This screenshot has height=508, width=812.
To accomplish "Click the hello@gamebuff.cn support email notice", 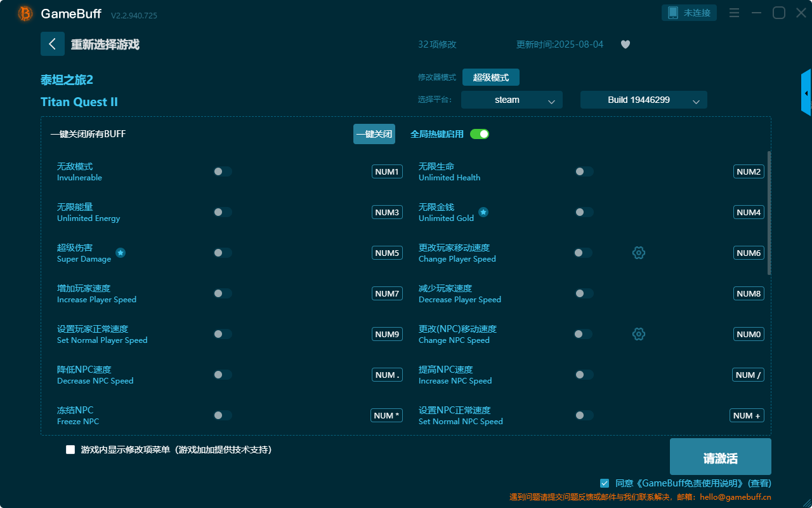I will pos(640,497).
